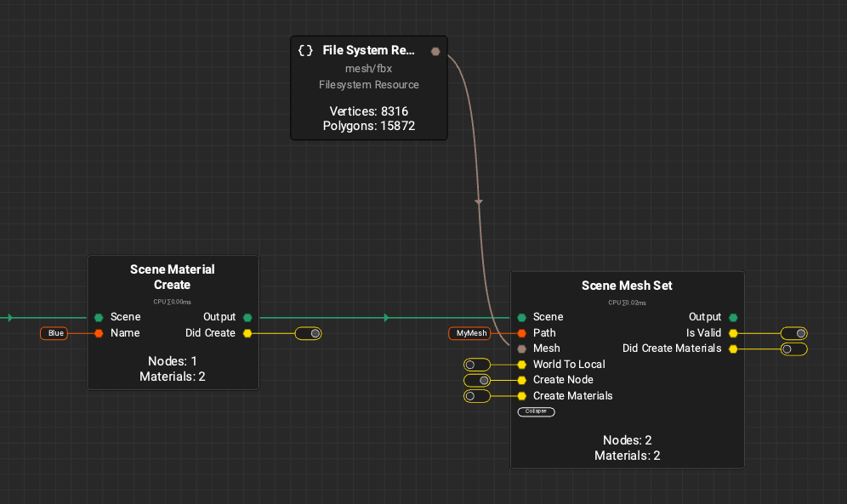Click the File System Resource output port

tap(435, 51)
